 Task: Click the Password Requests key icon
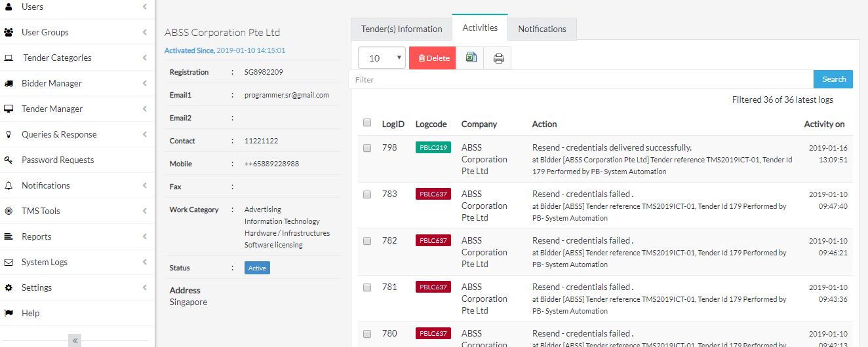coord(9,160)
